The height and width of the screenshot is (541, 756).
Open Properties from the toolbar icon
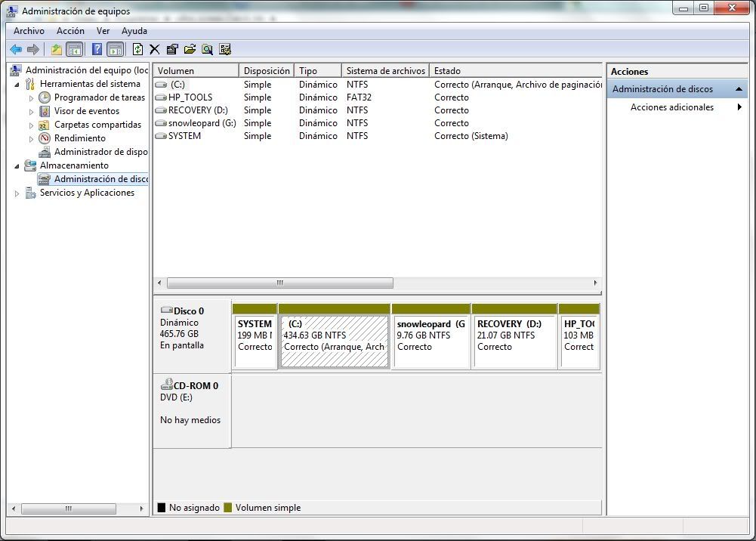click(172, 49)
